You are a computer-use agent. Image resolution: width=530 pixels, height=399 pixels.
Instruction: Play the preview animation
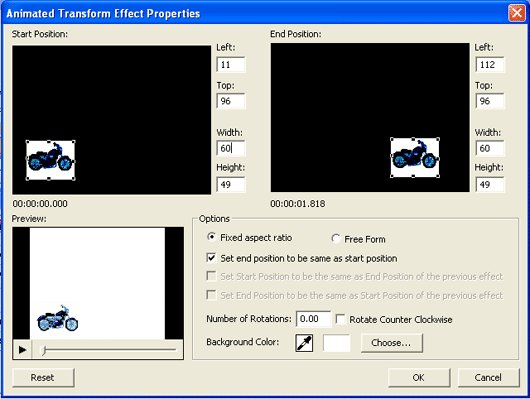pyautogui.click(x=22, y=350)
